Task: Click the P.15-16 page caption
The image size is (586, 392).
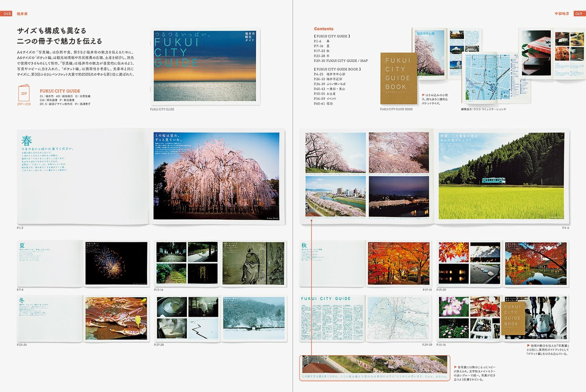Action: [x=441, y=345]
